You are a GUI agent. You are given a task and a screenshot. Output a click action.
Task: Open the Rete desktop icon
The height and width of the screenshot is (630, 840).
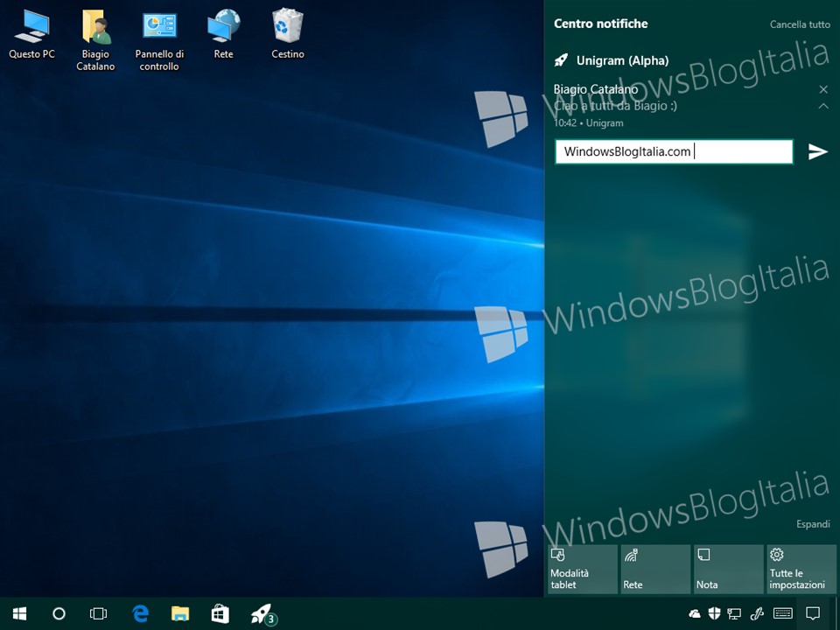(x=223, y=34)
